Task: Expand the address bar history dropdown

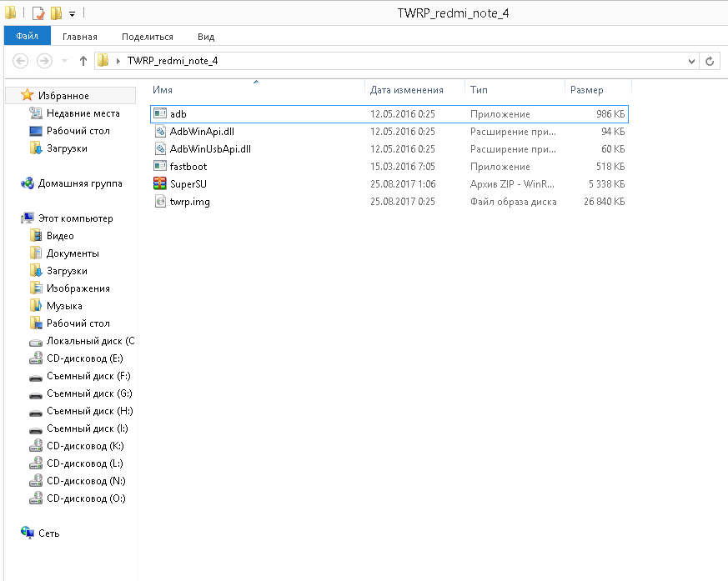Action: click(691, 61)
